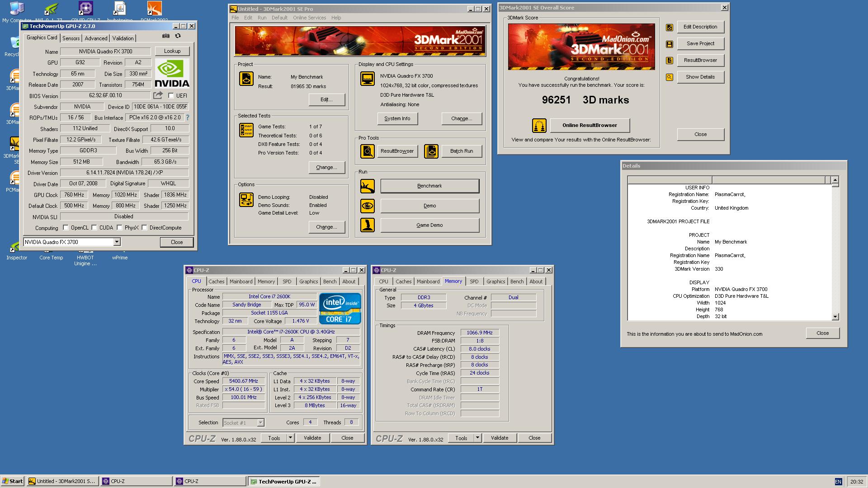
Task: Click the Edit button under Project
Action: pos(326,99)
